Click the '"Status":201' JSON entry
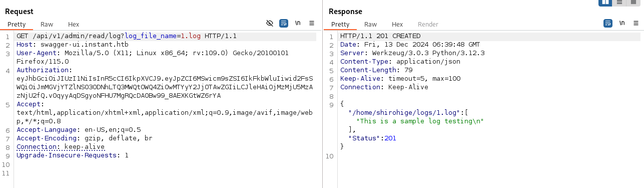The width and height of the screenshot is (644, 188). pos(372,138)
